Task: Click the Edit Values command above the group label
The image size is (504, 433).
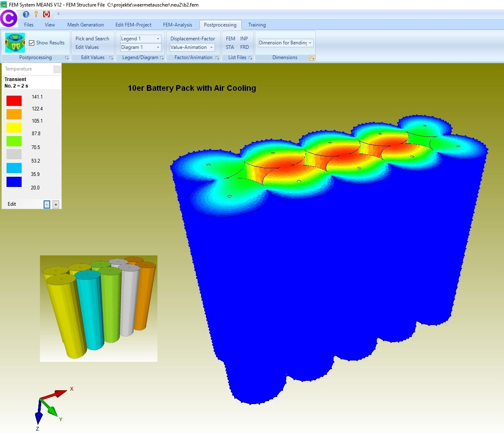Action: pyautogui.click(x=87, y=47)
